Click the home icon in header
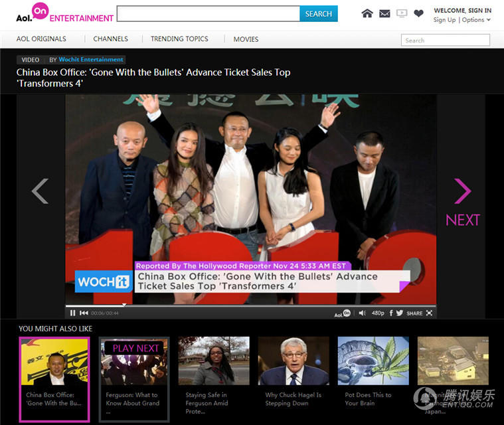Viewport: 504px width, 425px height. (x=367, y=13)
